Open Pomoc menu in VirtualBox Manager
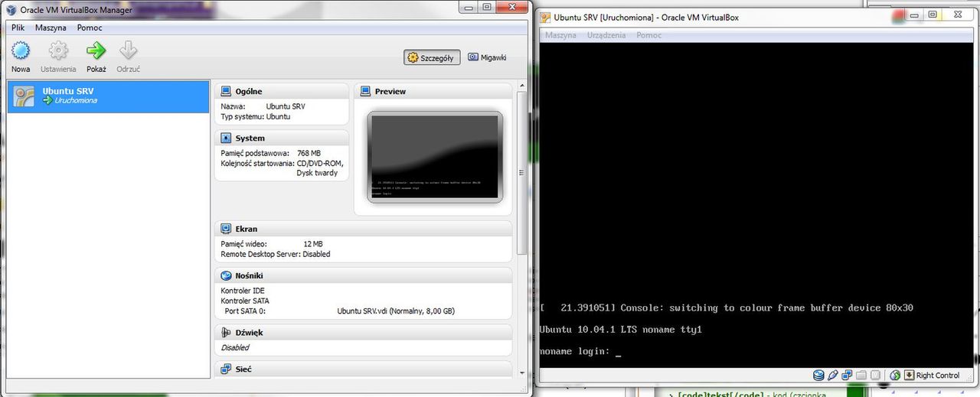This screenshot has width=980, height=397. 90,28
